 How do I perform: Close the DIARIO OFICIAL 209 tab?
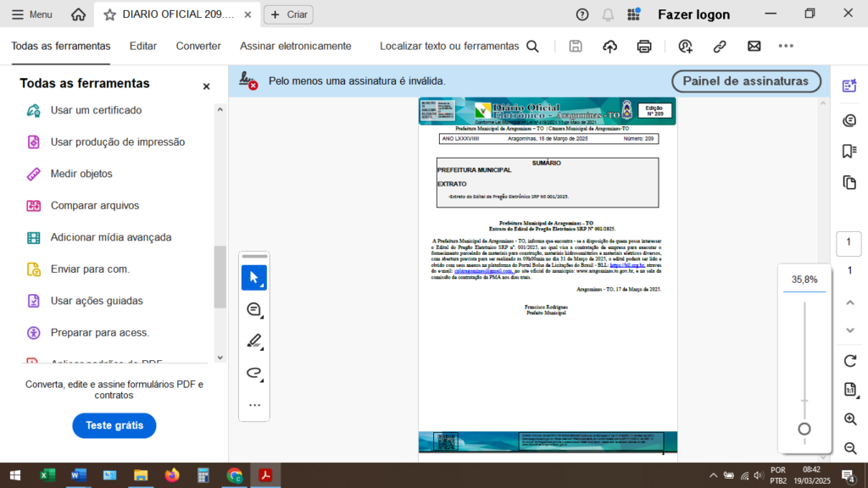click(248, 15)
